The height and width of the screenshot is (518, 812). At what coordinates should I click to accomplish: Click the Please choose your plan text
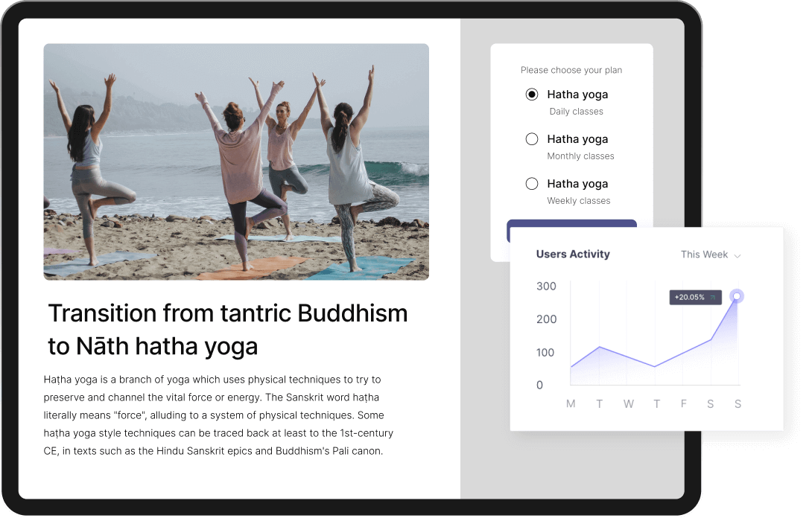pos(571,70)
